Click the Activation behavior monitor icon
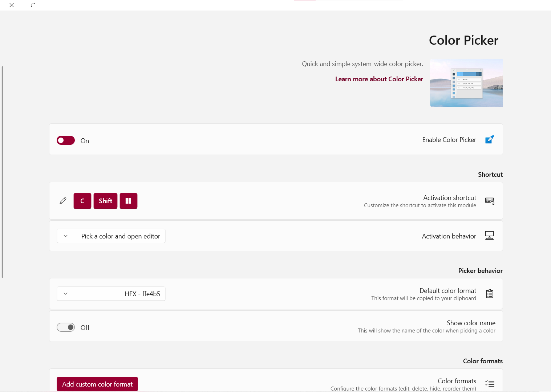The image size is (551, 392). [490, 236]
